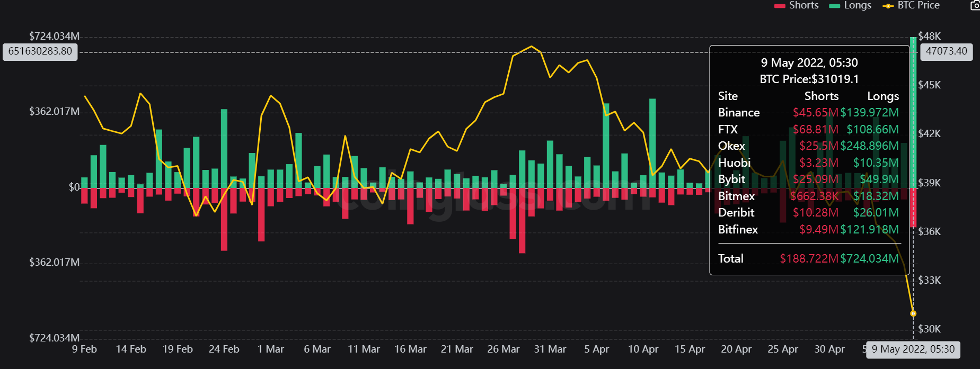Click the 16 Mar date on the x-axis

410,349
